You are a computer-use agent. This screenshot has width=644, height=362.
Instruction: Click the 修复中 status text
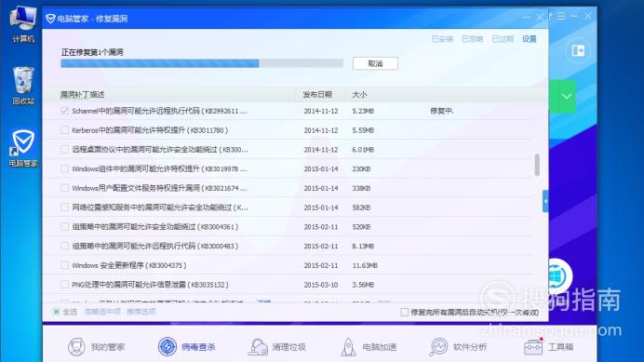pyautogui.click(x=441, y=111)
